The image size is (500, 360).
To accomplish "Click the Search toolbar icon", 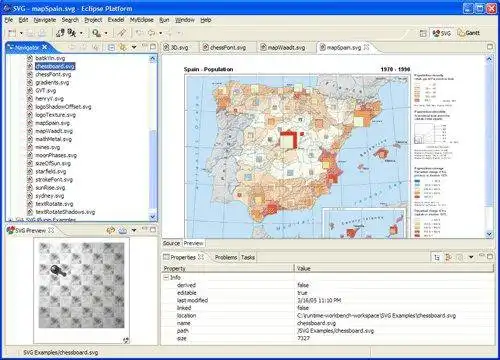I will click(x=96, y=33).
